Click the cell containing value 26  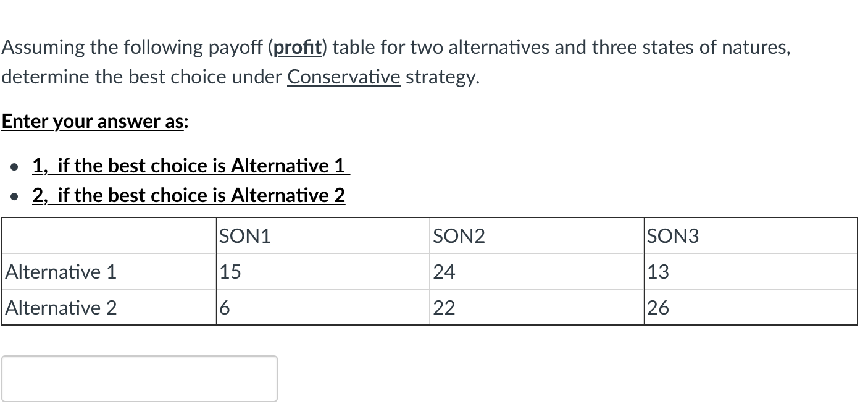coord(657,308)
